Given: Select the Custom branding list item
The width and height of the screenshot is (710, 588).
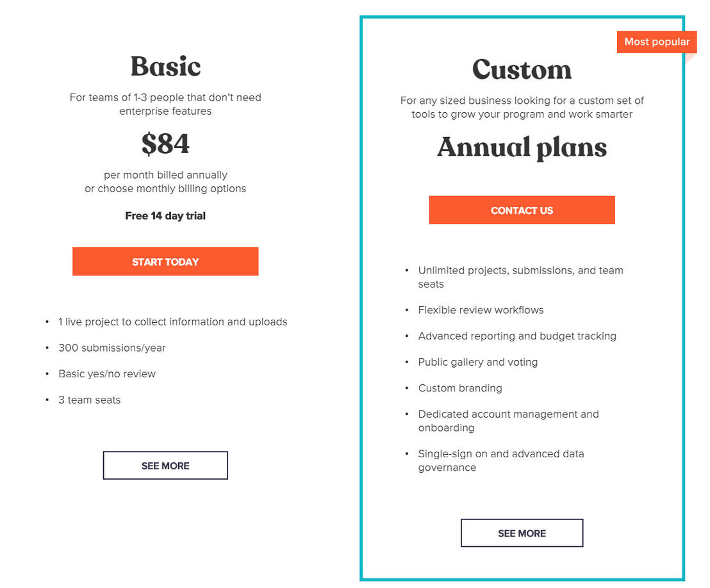Looking at the screenshot, I should [x=459, y=388].
